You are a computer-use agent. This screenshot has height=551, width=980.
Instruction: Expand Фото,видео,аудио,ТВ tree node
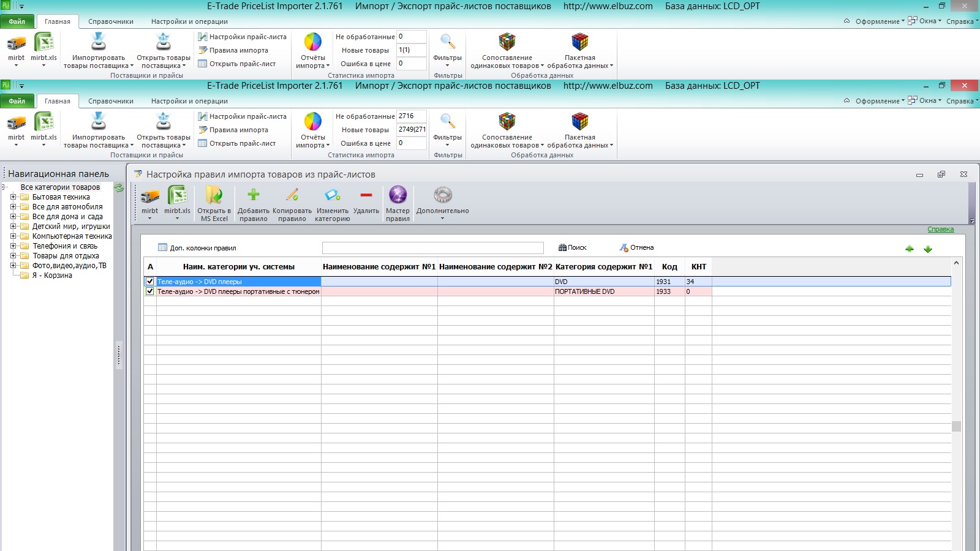(13, 266)
